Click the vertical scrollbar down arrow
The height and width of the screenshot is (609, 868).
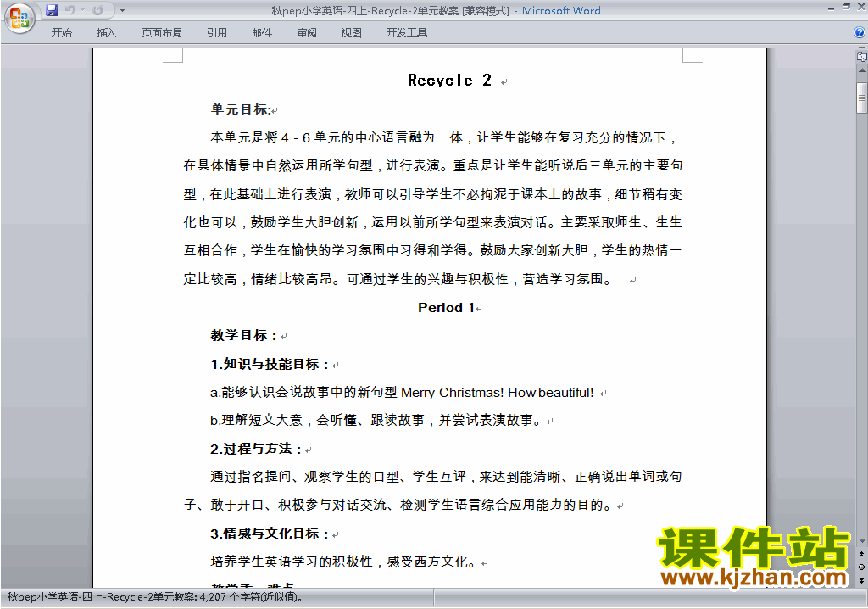(x=862, y=541)
